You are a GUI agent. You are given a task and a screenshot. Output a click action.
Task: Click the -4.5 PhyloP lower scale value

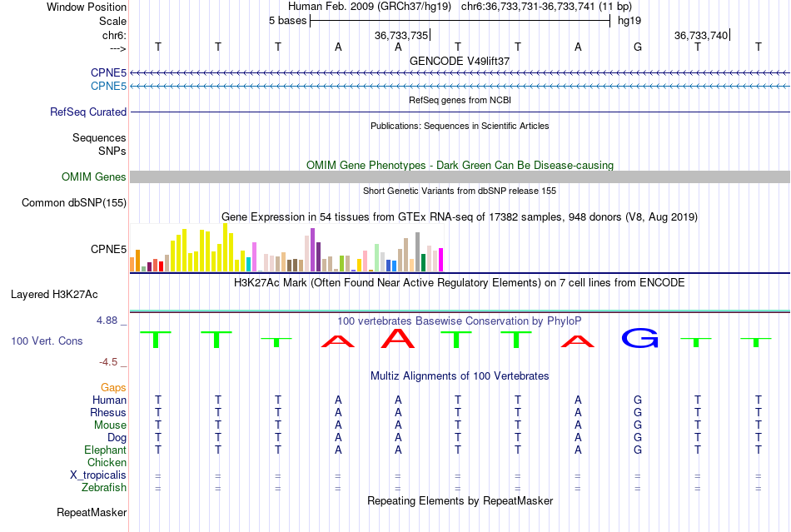tap(108, 361)
